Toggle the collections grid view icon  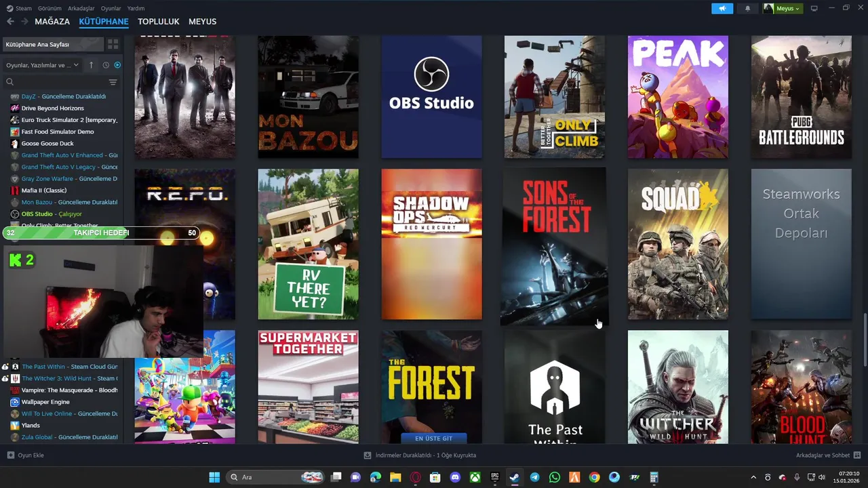click(x=113, y=44)
